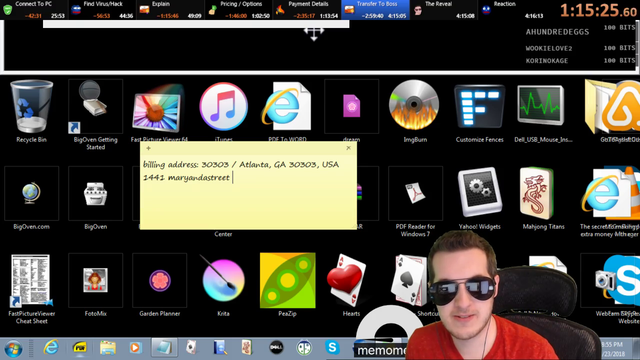
Task: Select The Reveal split
Action: [x=444, y=9]
